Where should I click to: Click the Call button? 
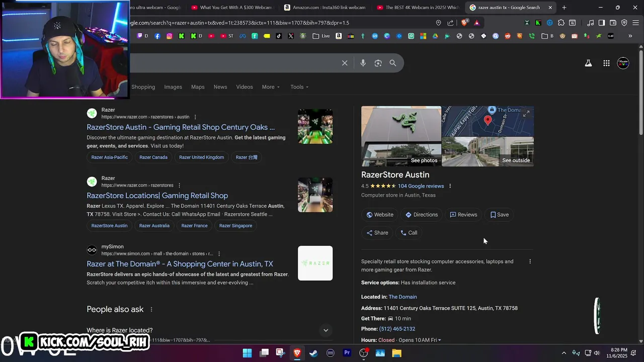click(409, 233)
